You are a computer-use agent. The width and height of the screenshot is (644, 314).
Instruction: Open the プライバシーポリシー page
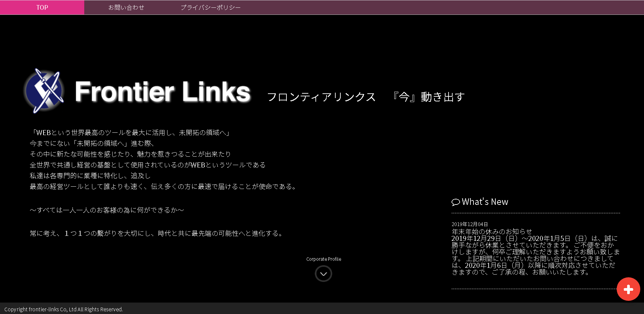tap(211, 7)
